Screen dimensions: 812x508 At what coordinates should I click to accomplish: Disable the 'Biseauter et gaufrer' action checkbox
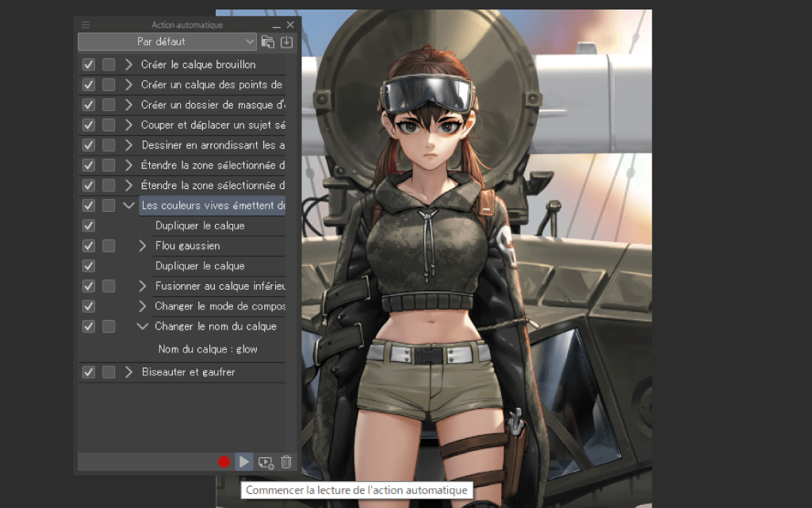(89, 372)
